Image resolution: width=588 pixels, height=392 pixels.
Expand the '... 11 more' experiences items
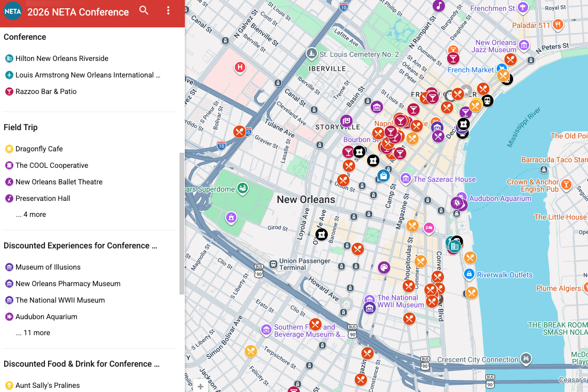click(33, 333)
